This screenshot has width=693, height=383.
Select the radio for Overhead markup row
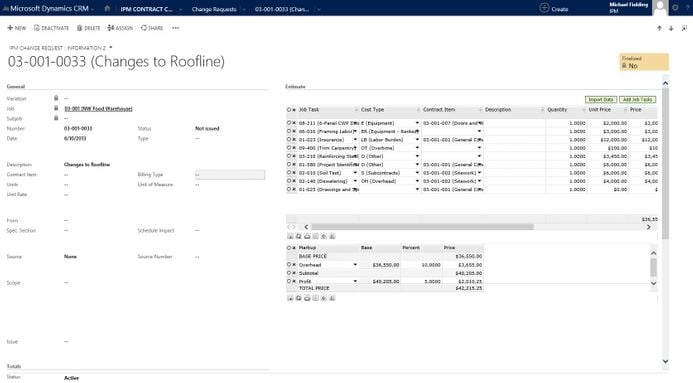click(289, 265)
